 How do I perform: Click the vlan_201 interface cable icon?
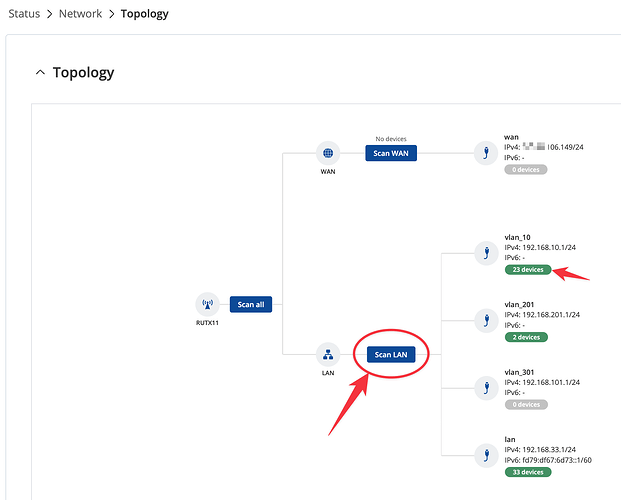tap(486, 320)
